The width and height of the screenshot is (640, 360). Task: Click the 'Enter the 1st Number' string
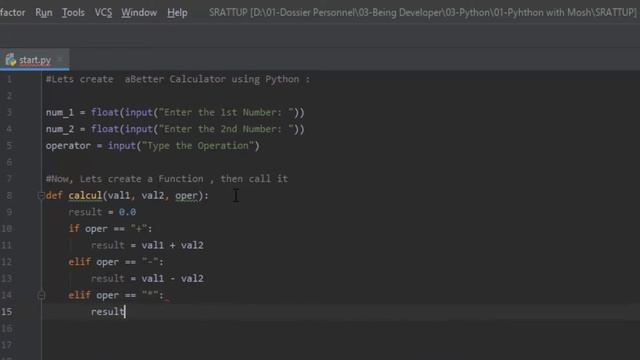click(226, 112)
